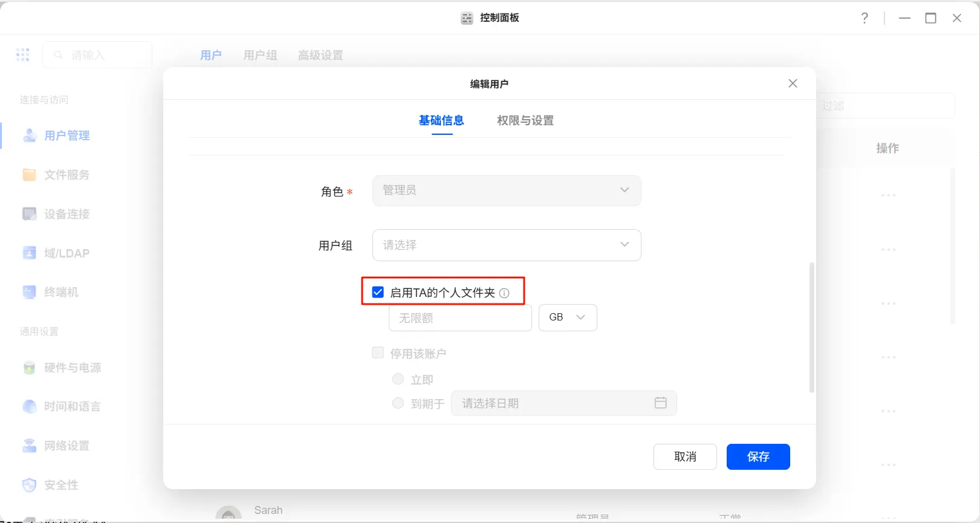Viewport: 980px width, 523px height.
Task: Uncheck 启用TA的个人文件夹 checkbox
Action: pyautogui.click(x=378, y=293)
